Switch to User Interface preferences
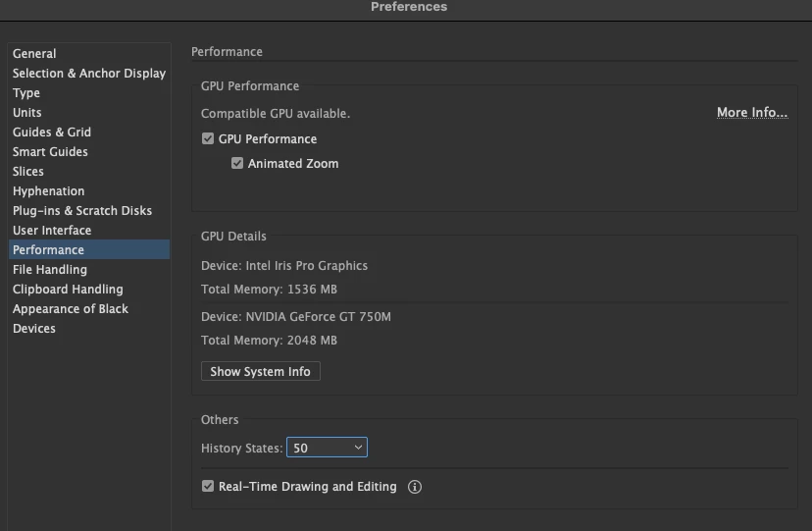This screenshot has height=531, width=812. [52, 231]
